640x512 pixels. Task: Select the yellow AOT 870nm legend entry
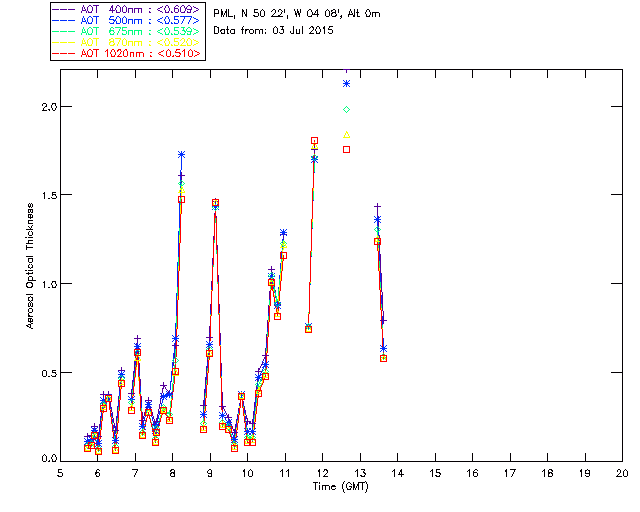tap(128, 42)
